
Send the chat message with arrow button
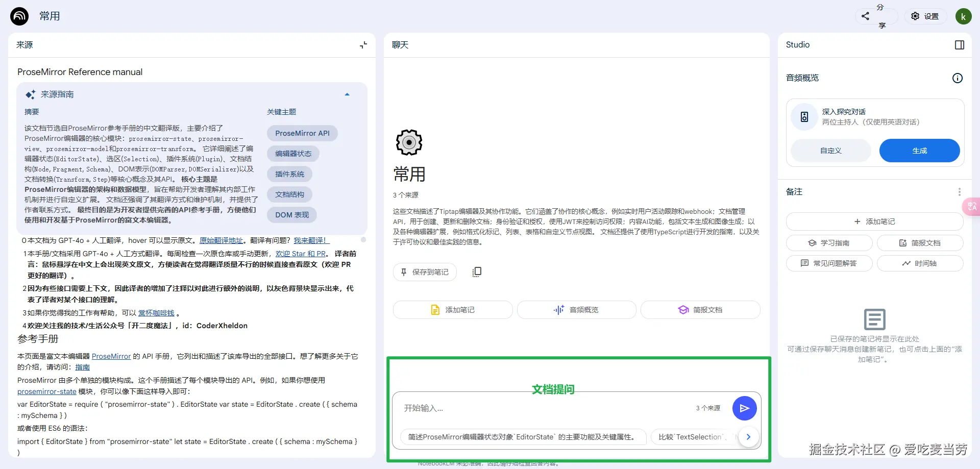click(744, 408)
